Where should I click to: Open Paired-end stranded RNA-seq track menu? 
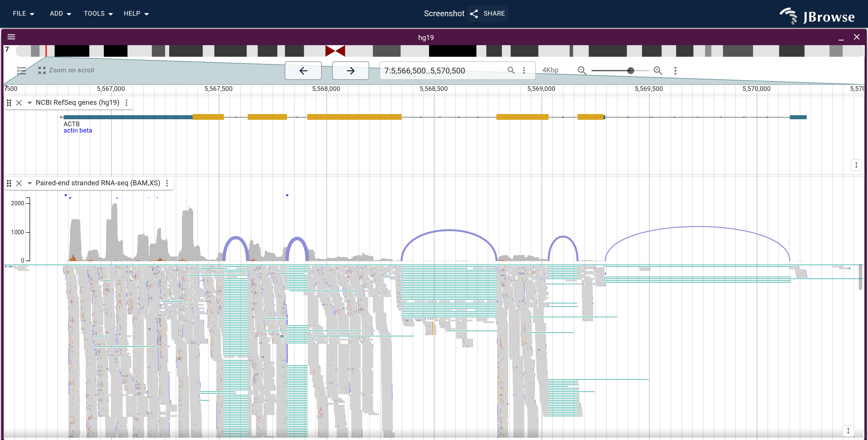tap(167, 183)
